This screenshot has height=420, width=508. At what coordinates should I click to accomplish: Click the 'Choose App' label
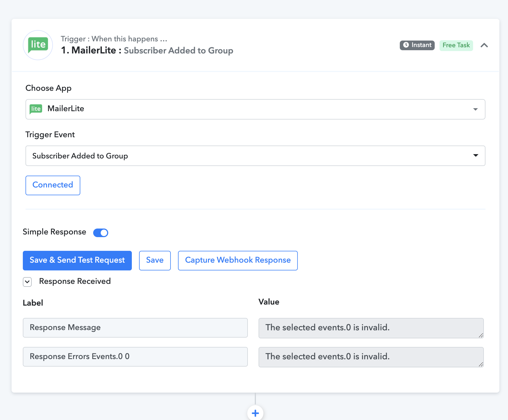(48, 88)
